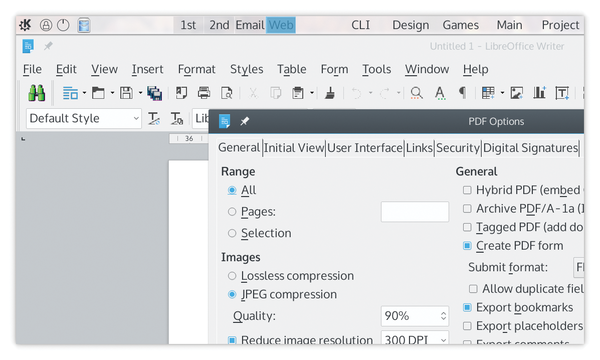Switch to the Digital Signatures tab

pos(530,148)
